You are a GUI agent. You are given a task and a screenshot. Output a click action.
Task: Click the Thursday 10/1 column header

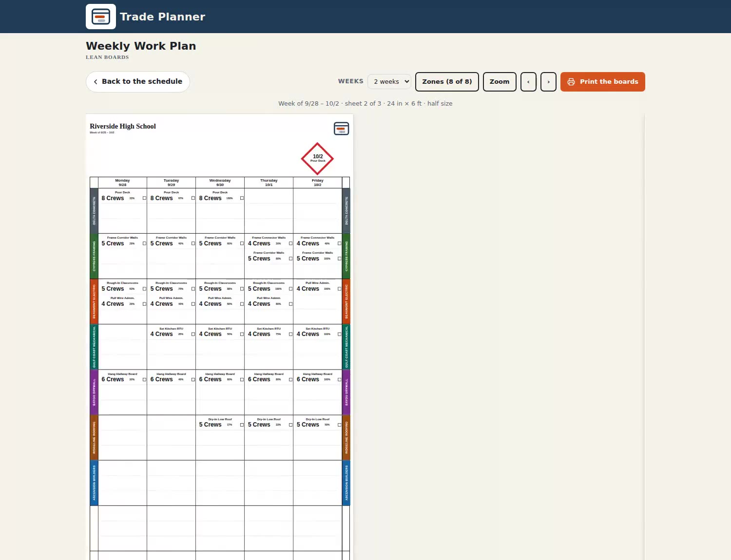pyautogui.click(x=269, y=183)
